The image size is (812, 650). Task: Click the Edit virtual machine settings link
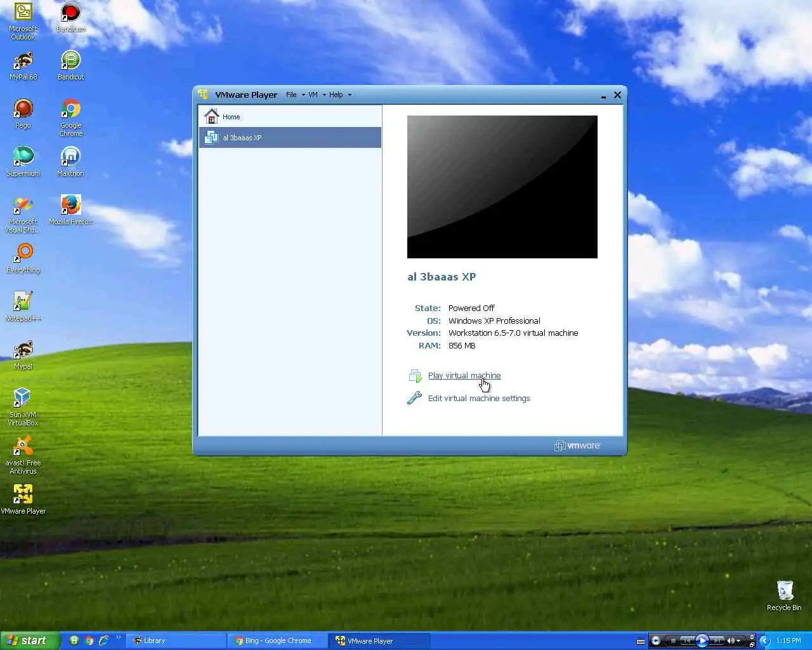coord(479,399)
